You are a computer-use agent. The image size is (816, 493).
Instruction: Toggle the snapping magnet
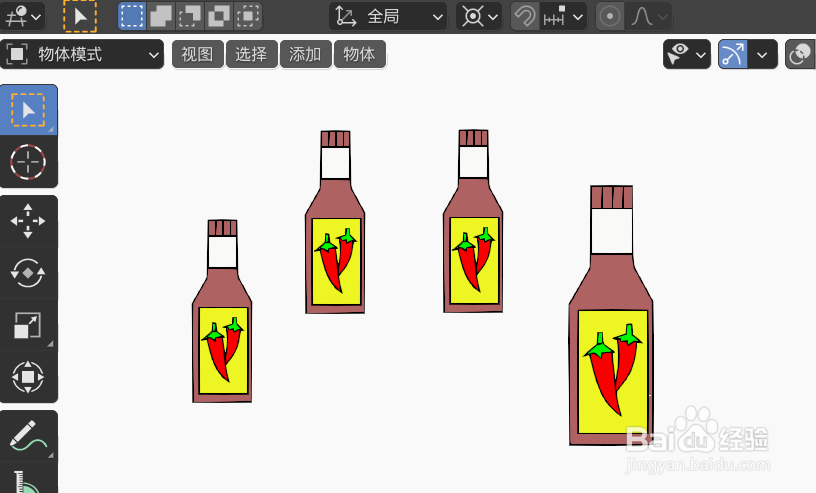tap(525, 16)
